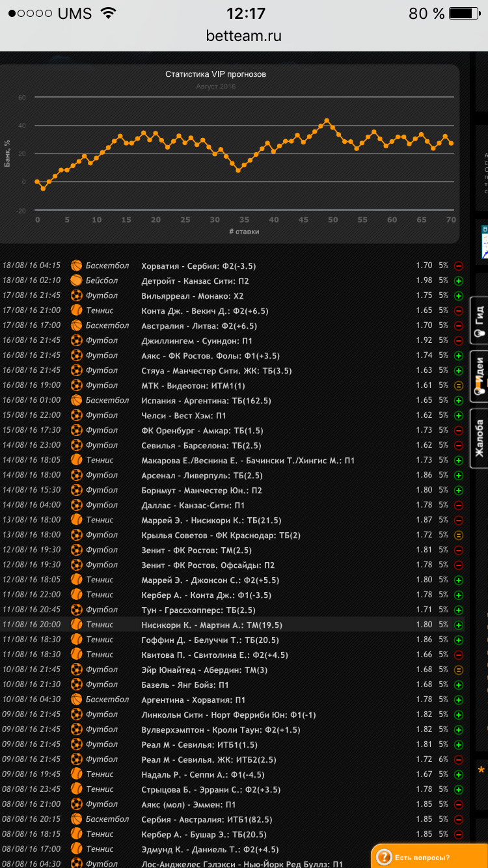The image size is (488, 868).
Task: Click the football icon beside Вильярреал - Монако
Action: pyautogui.click(x=77, y=295)
